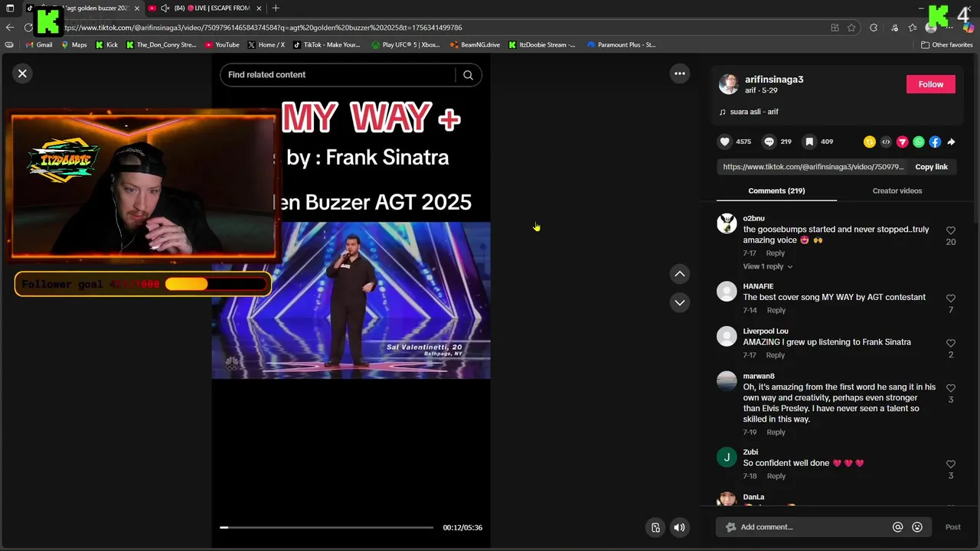The width and height of the screenshot is (980, 551).
Task: Close the TikTok video viewer with X
Action: pos(22,73)
